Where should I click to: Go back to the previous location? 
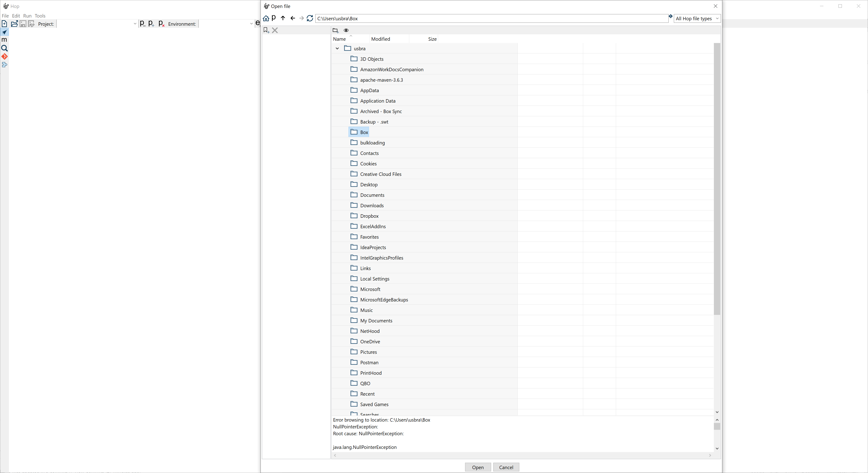(x=292, y=18)
